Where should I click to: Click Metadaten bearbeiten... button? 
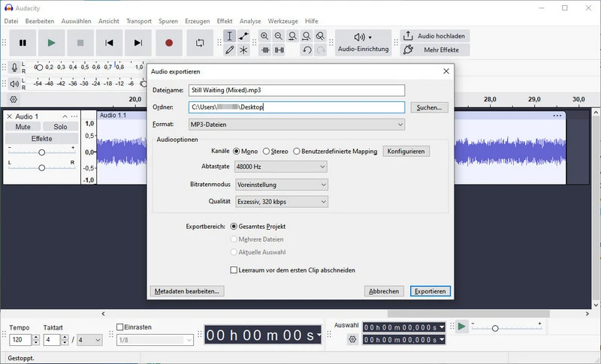tap(187, 291)
